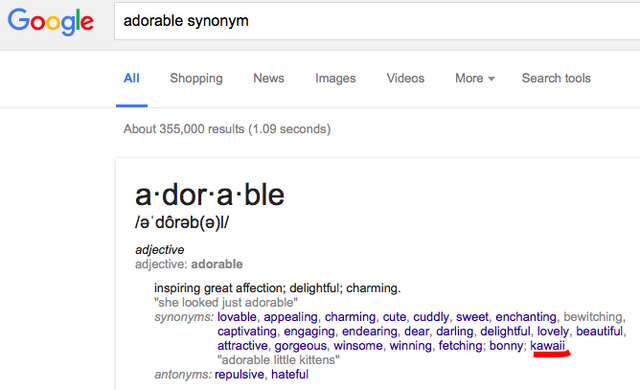Click the Google logo
The height and width of the screenshot is (390, 640).
pos(51,22)
